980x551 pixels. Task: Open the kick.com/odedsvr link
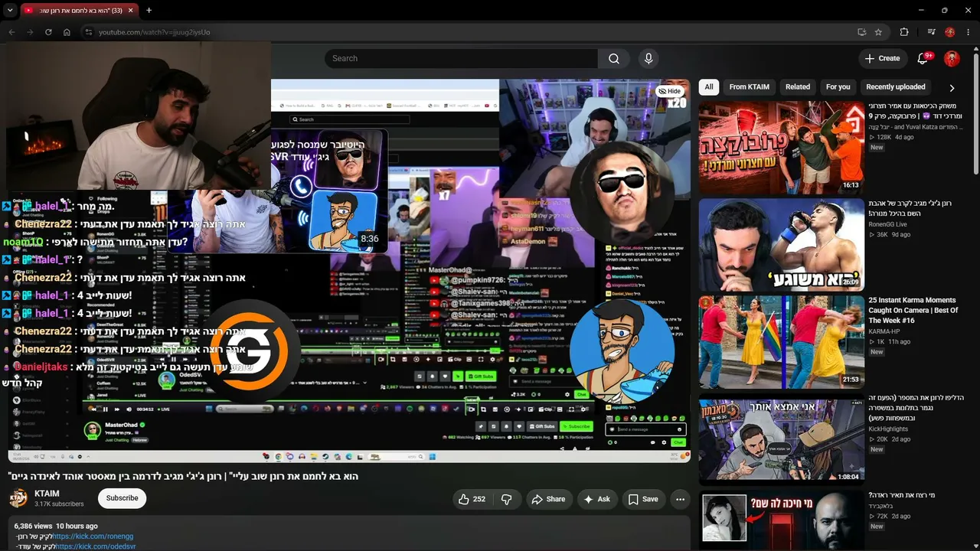click(96, 547)
